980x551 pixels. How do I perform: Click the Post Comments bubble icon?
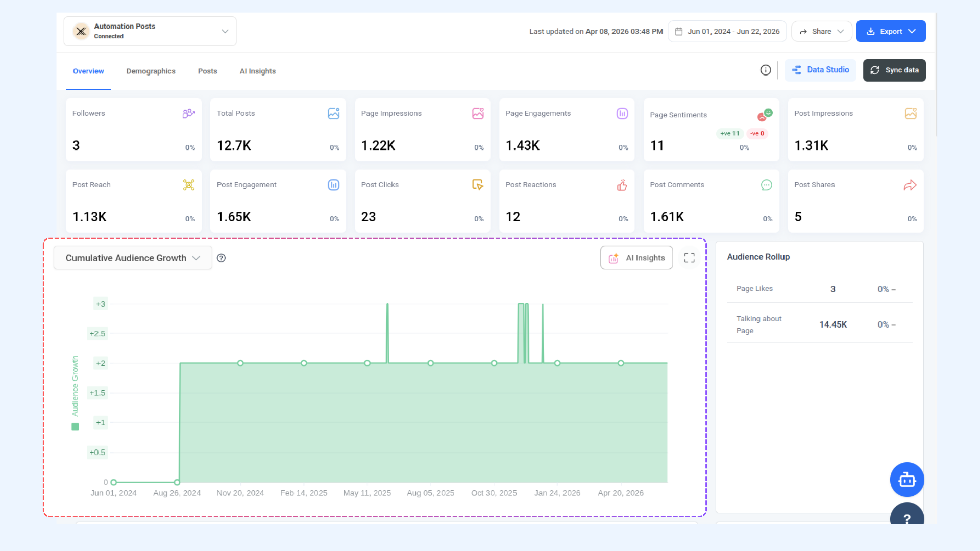click(766, 185)
